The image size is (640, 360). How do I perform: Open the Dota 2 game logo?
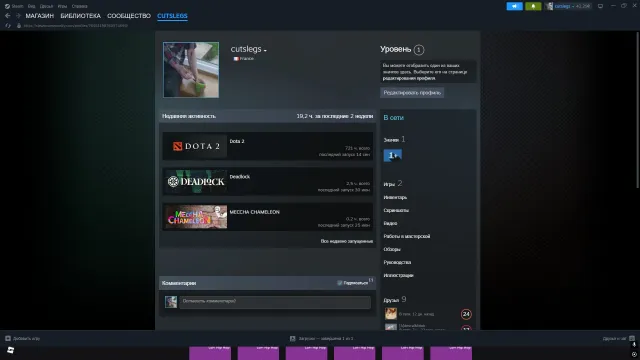[x=195, y=146]
